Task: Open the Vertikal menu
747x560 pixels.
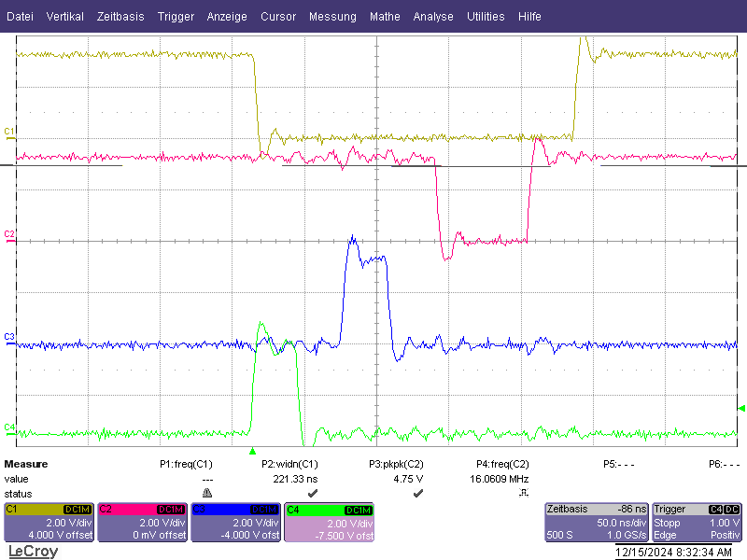Action: 64,17
